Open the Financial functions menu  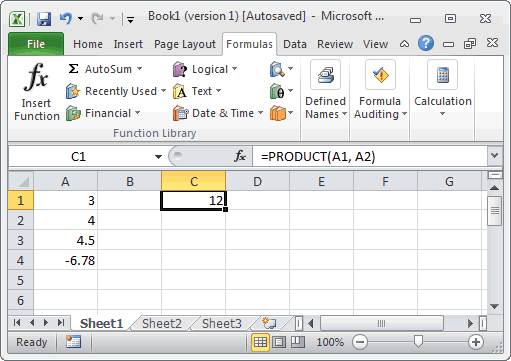click(x=103, y=113)
